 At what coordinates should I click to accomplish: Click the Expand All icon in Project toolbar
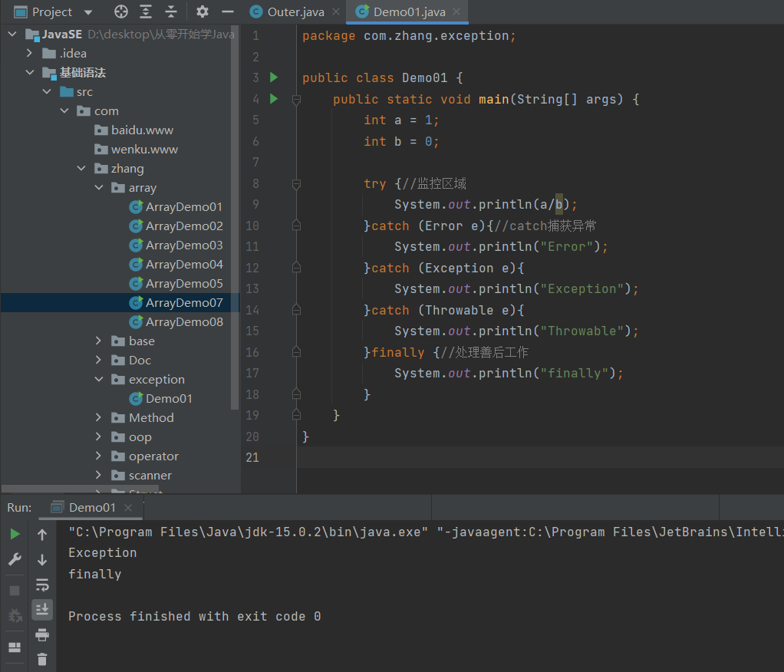146,12
